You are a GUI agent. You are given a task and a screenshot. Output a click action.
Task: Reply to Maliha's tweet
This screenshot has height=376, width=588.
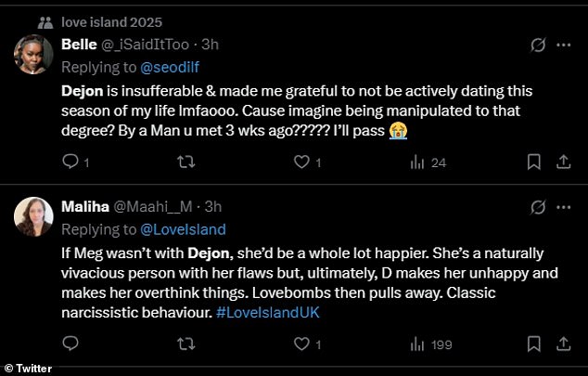click(70, 344)
